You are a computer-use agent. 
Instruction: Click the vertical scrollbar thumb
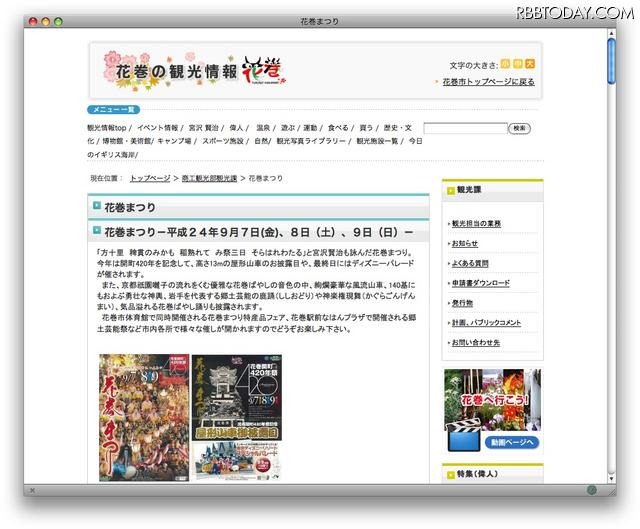coord(611,61)
